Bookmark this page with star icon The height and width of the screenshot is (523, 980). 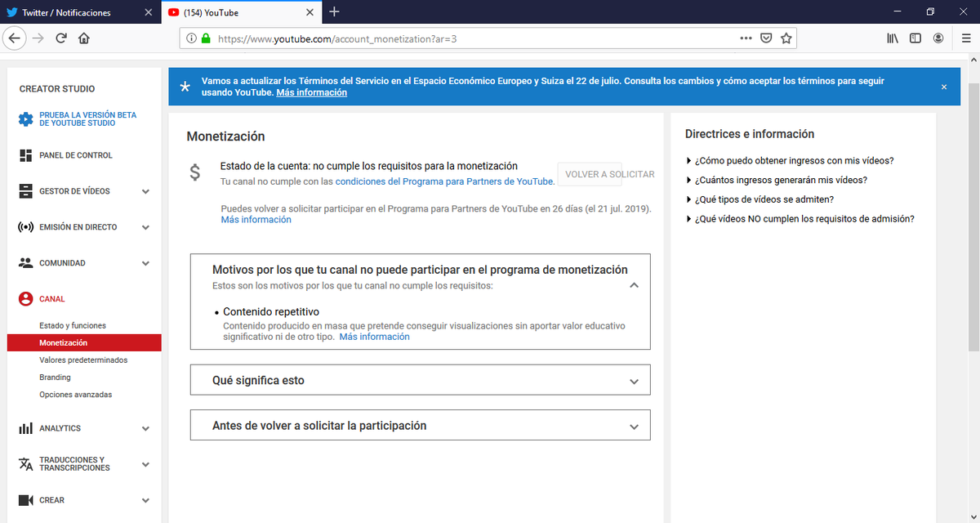pos(786,38)
